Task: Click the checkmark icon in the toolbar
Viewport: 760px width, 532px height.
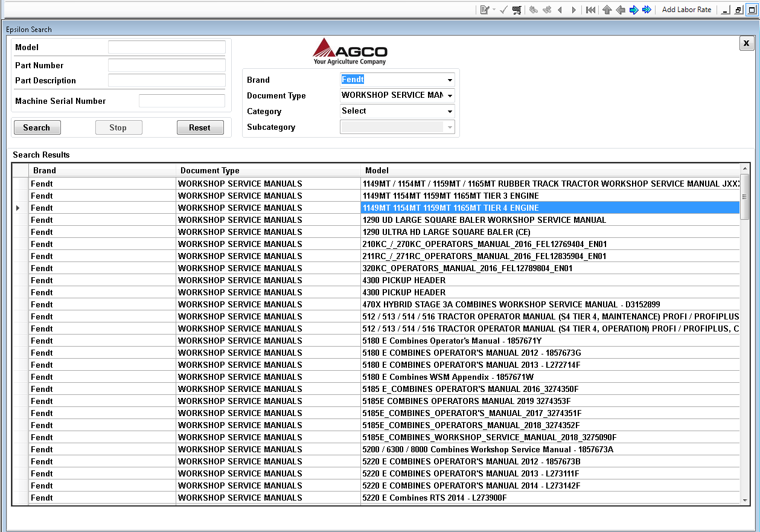Action: 503,10
